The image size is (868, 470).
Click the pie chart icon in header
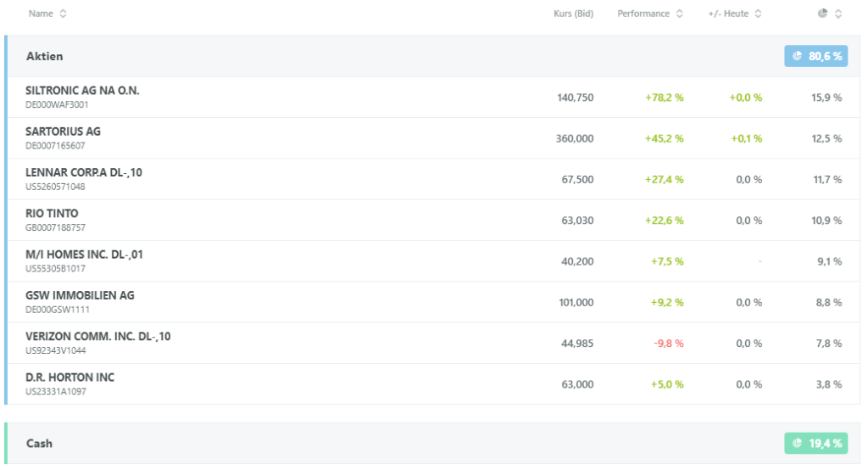(x=822, y=14)
